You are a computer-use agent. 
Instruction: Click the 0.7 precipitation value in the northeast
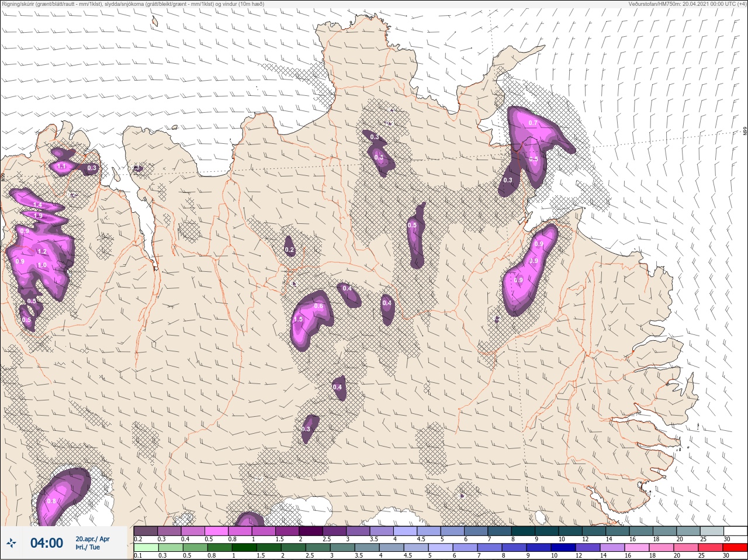(x=533, y=123)
